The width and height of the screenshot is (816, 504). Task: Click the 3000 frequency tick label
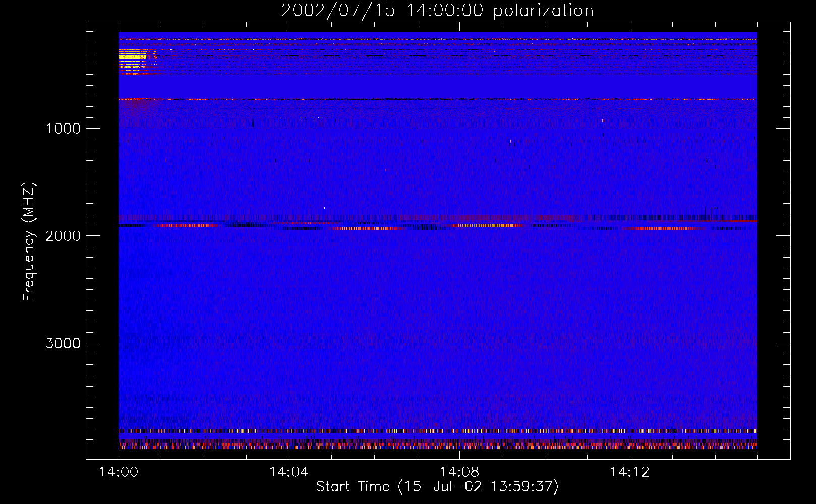tap(63, 343)
